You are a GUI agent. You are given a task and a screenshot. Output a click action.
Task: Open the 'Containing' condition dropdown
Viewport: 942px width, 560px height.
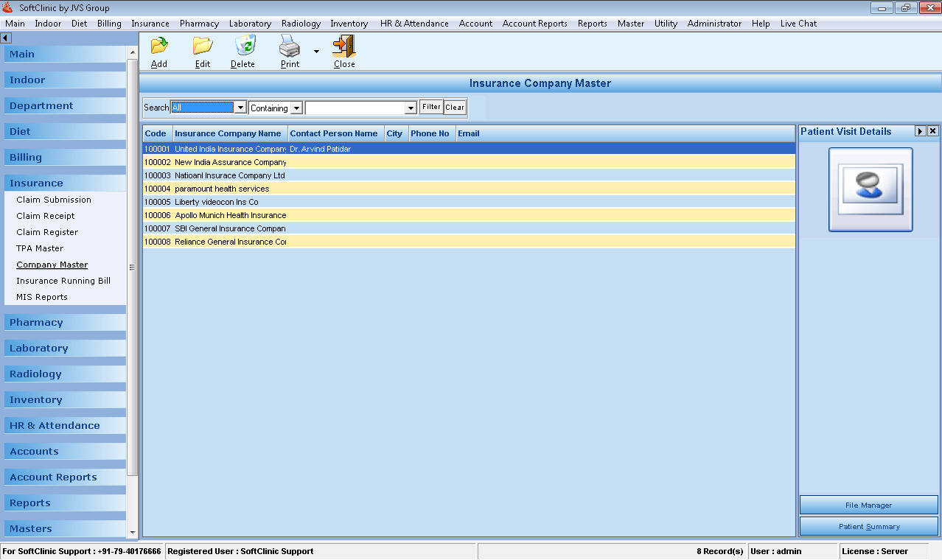coord(296,108)
